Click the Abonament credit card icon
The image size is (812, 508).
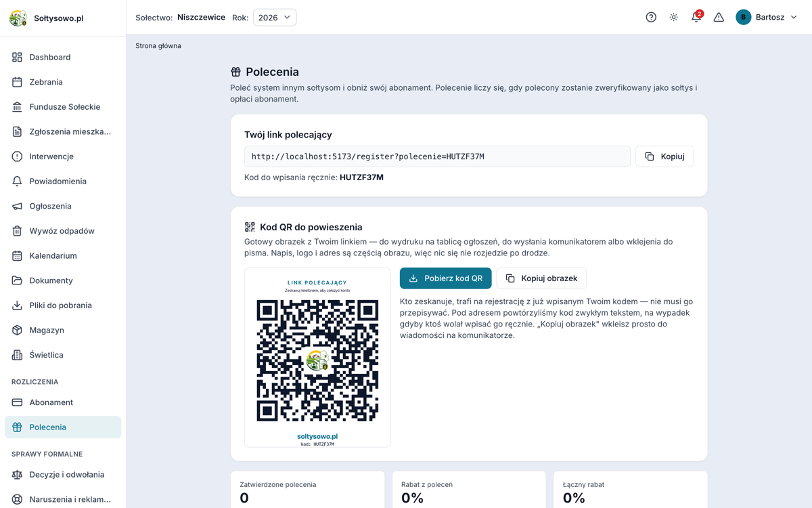coord(17,402)
